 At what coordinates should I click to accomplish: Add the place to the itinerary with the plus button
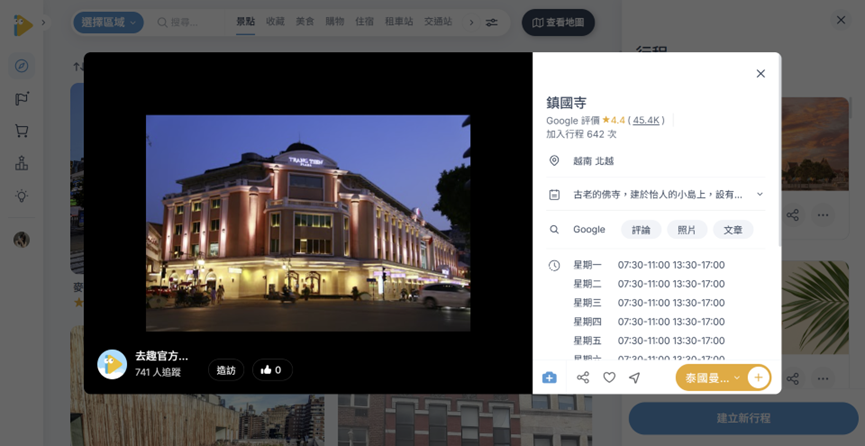coord(759,378)
